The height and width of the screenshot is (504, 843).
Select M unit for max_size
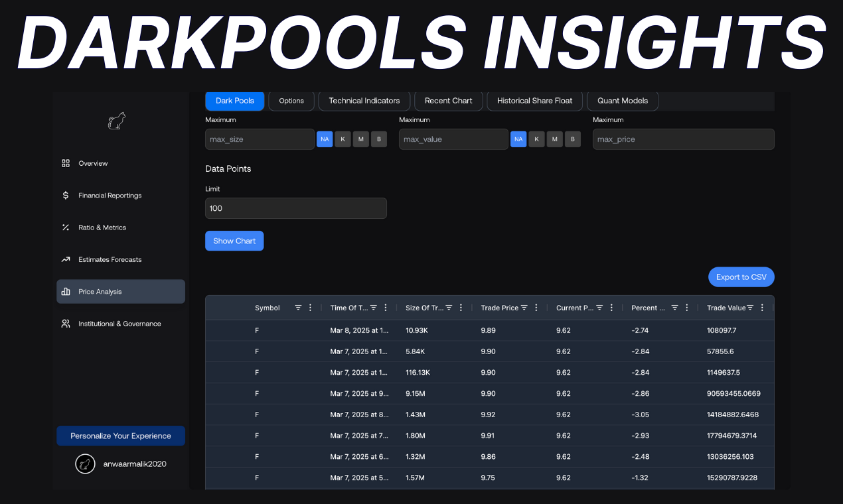coord(361,139)
